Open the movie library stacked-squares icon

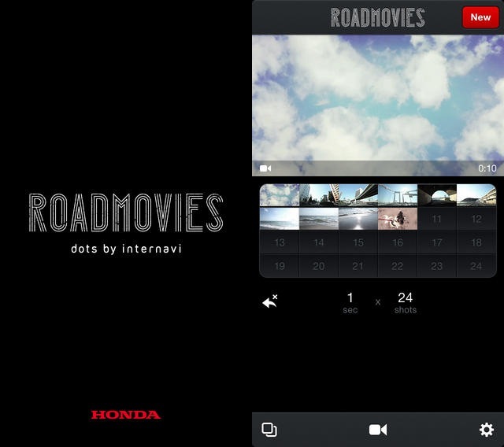[269, 430]
